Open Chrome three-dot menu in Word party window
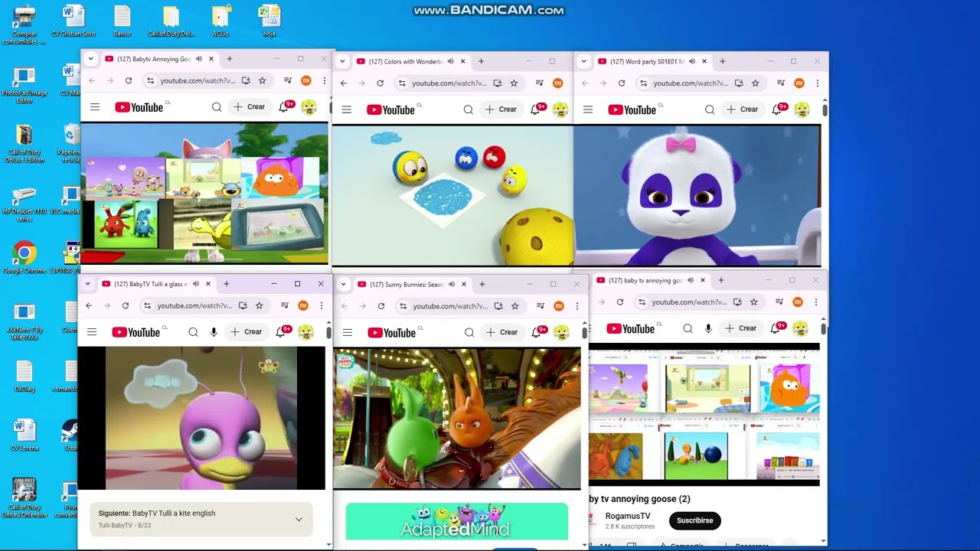 coord(817,83)
